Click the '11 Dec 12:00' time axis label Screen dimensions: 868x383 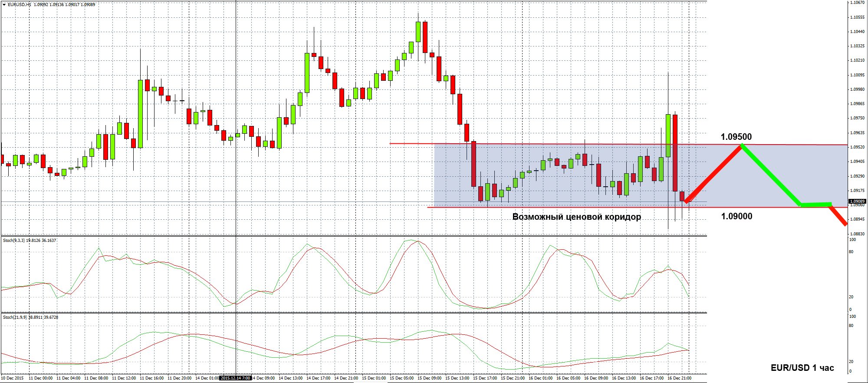(124, 378)
